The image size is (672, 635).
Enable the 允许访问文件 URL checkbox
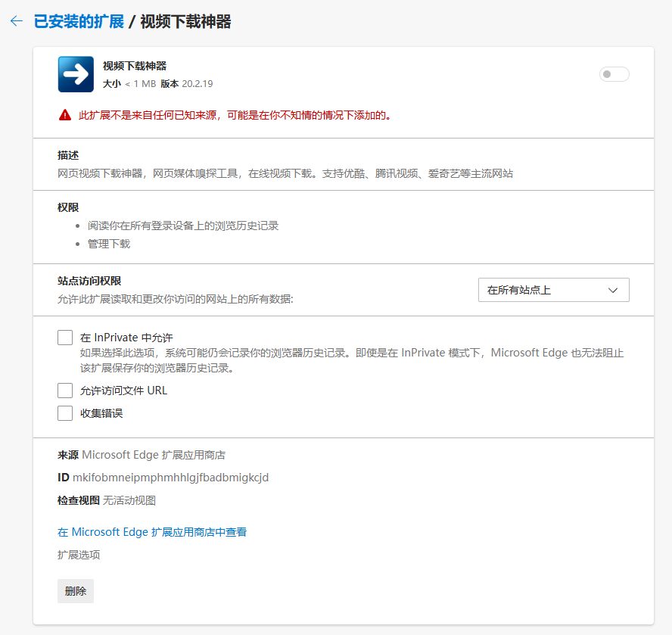pos(65,391)
